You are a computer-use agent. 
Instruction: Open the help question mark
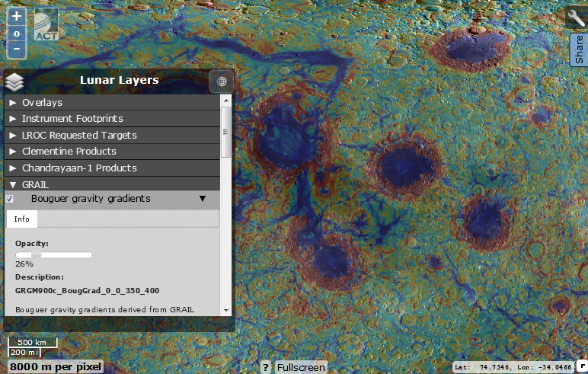coord(266,367)
